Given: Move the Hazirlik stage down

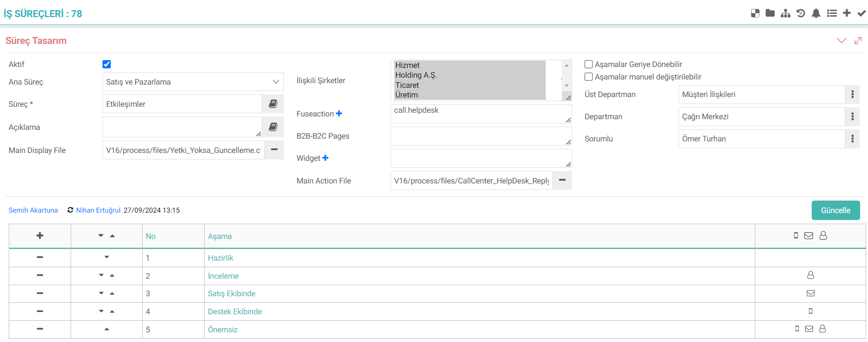Looking at the screenshot, I should tap(107, 257).
